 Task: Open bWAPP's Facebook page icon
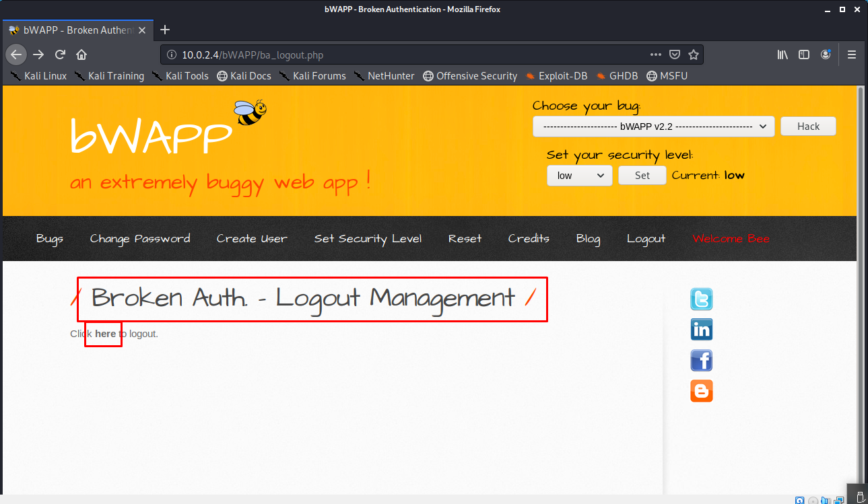[x=701, y=360]
